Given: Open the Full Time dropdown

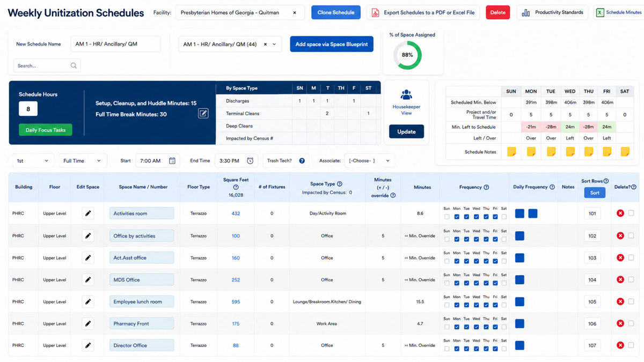Looking at the screenshot, I should pos(83,160).
